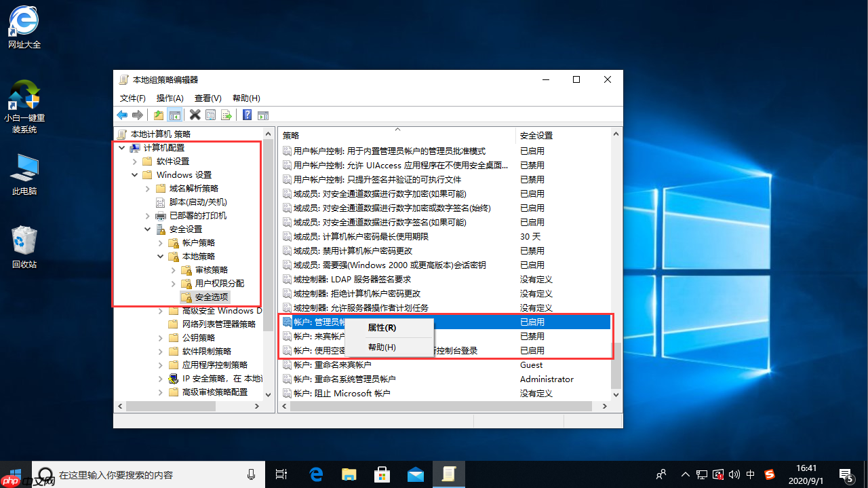Collapse the Windows 设置 node
Screen dimensions: 868x488
(x=134, y=174)
